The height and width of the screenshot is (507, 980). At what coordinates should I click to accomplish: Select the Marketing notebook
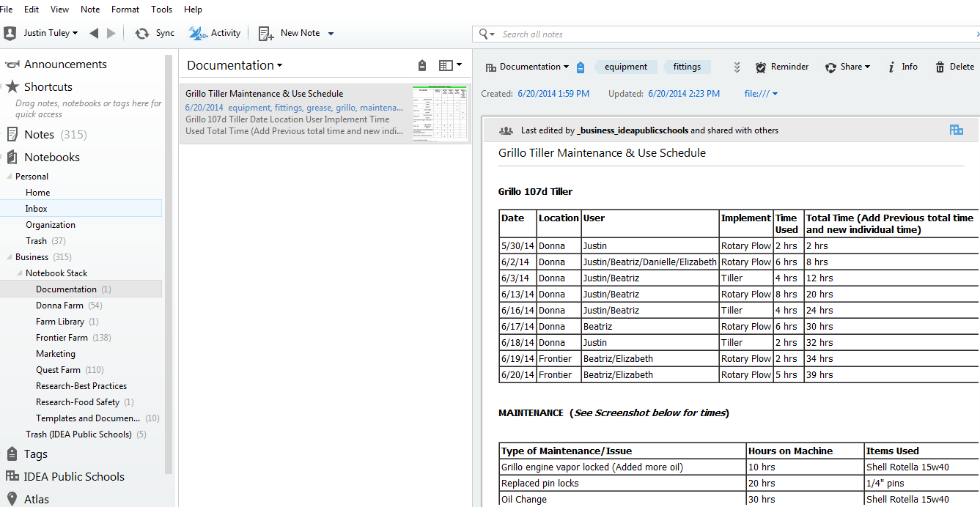[x=56, y=354]
